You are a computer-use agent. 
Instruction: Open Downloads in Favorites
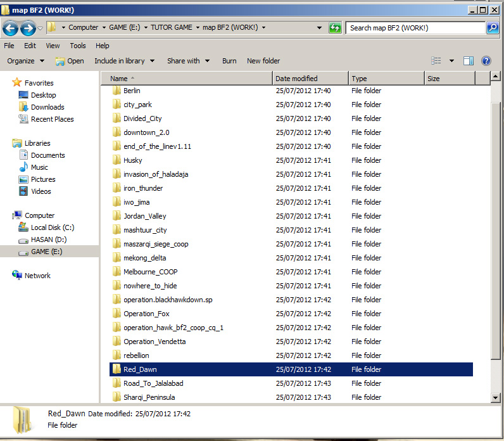pos(47,107)
